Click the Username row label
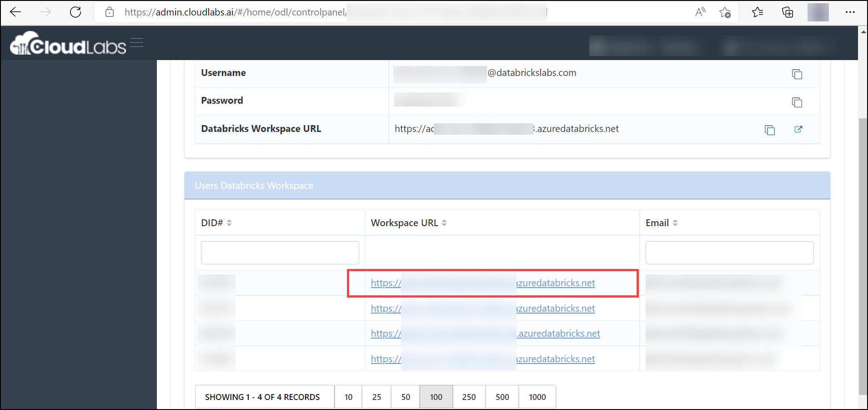Viewport: 868px width, 410px height. (223, 73)
